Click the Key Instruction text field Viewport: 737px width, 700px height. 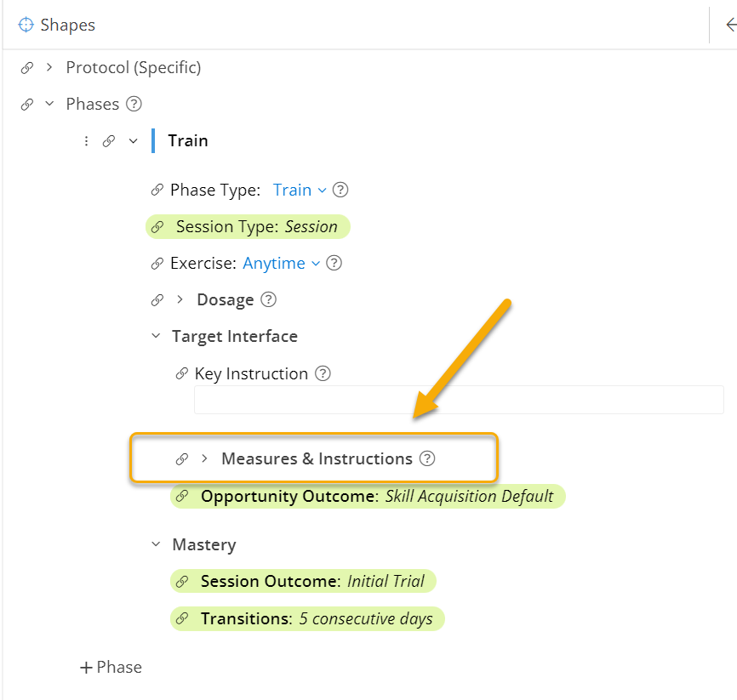click(x=459, y=400)
